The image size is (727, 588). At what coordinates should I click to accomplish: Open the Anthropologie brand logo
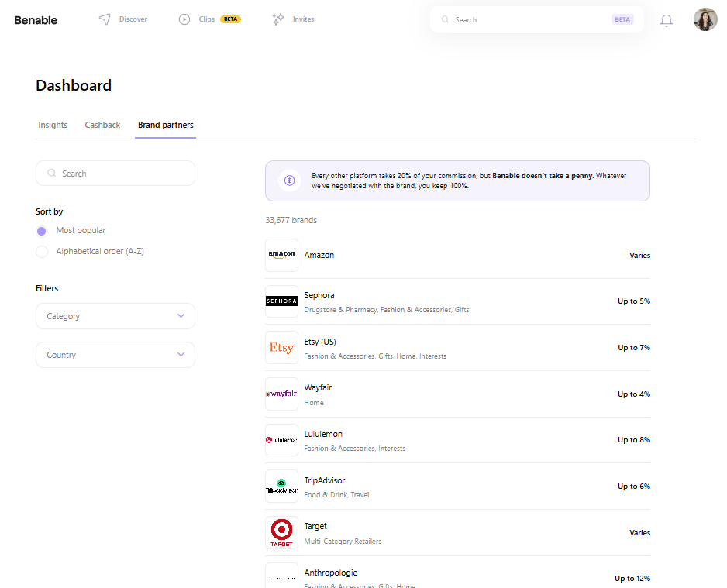pos(281,577)
